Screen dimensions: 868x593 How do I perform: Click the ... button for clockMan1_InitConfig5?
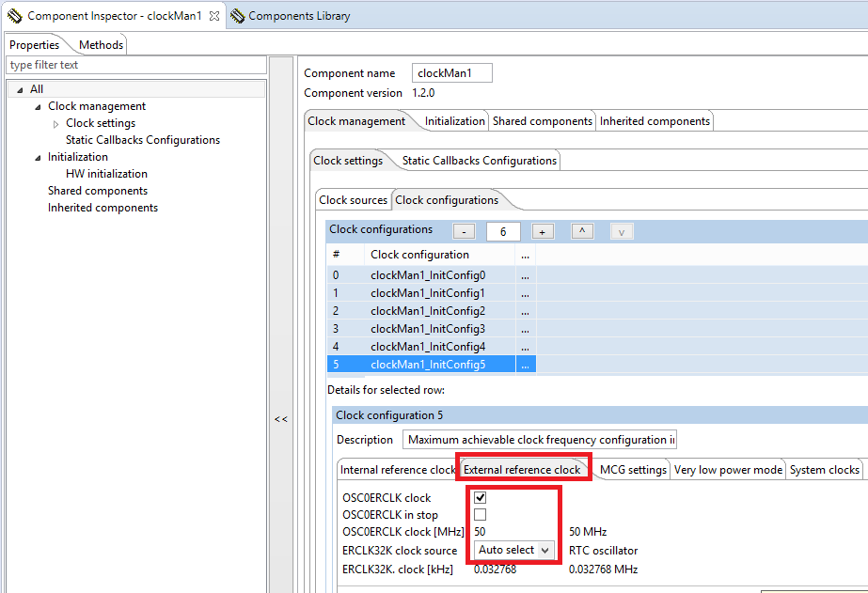[525, 365]
